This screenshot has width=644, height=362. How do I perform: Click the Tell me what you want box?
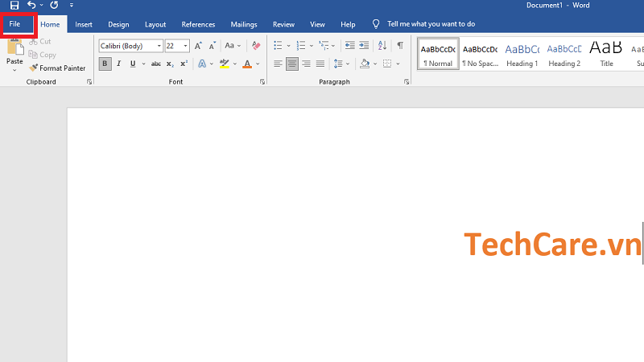tap(431, 24)
